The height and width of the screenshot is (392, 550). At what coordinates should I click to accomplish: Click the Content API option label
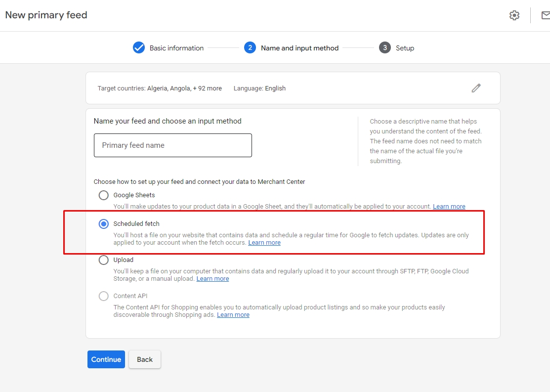(130, 296)
